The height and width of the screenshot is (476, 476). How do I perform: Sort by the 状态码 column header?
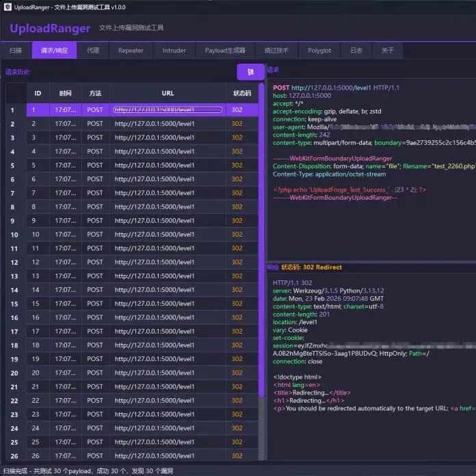[242, 93]
